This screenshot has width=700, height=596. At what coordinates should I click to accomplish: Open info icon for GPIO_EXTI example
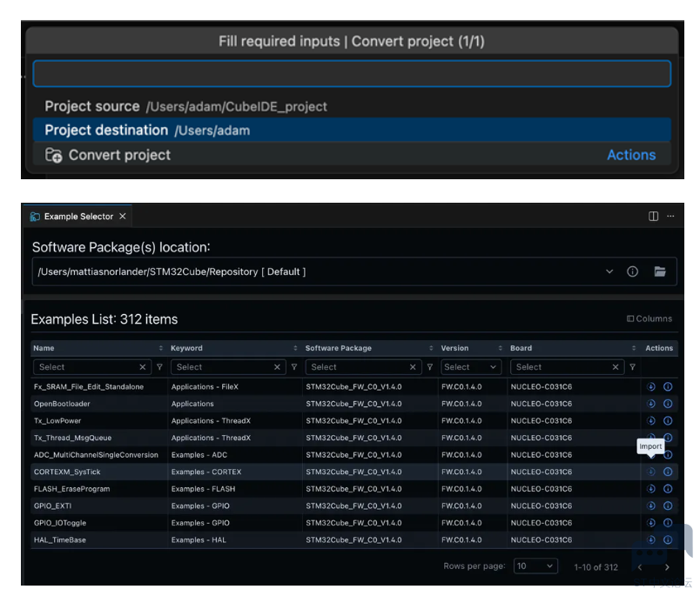click(668, 506)
